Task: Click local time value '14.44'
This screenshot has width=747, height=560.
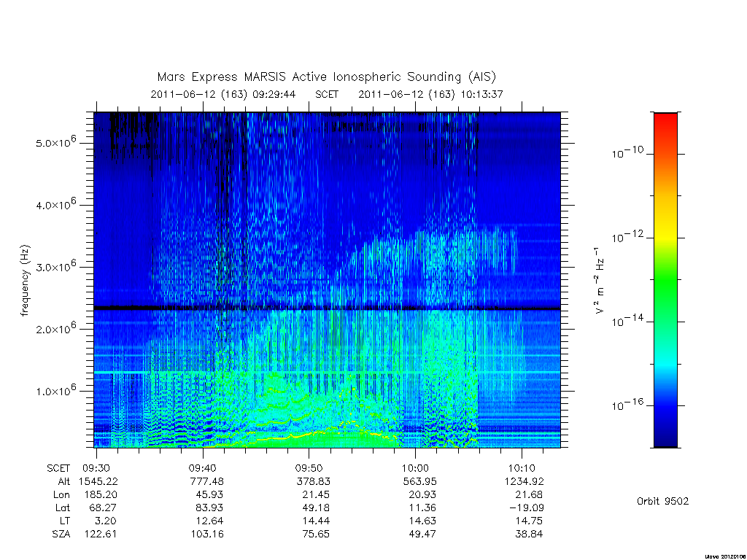Action: (x=315, y=521)
